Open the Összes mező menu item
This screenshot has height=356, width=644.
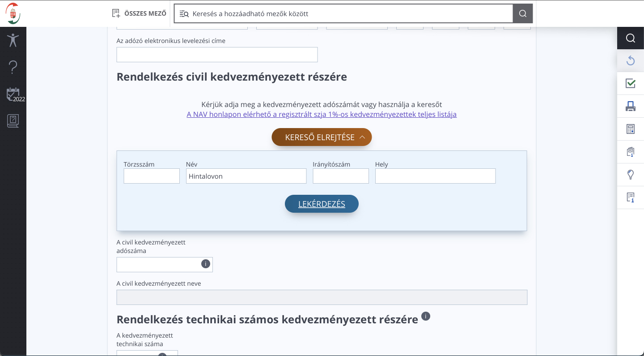(x=139, y=13)
